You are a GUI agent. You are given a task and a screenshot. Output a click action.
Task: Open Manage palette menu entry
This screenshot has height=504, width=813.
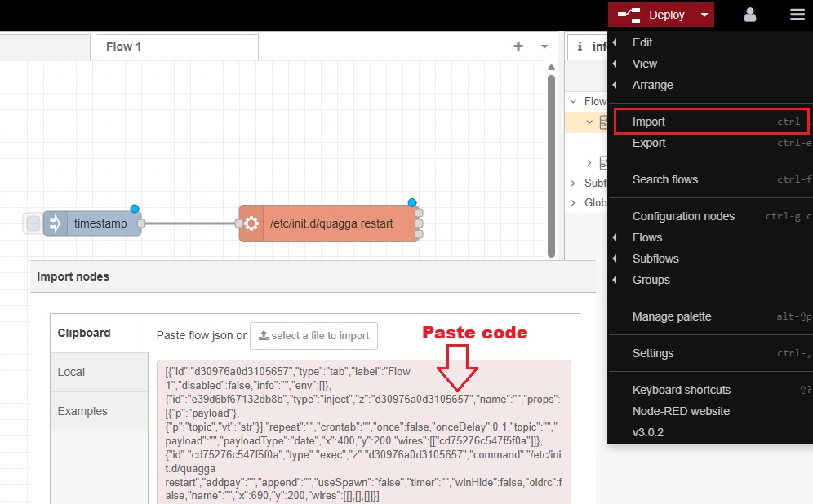(672, 316)
